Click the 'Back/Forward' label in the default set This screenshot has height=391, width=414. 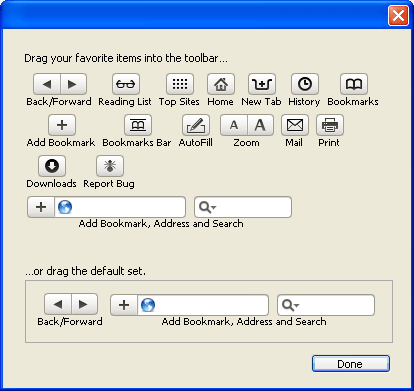point(70,322)
